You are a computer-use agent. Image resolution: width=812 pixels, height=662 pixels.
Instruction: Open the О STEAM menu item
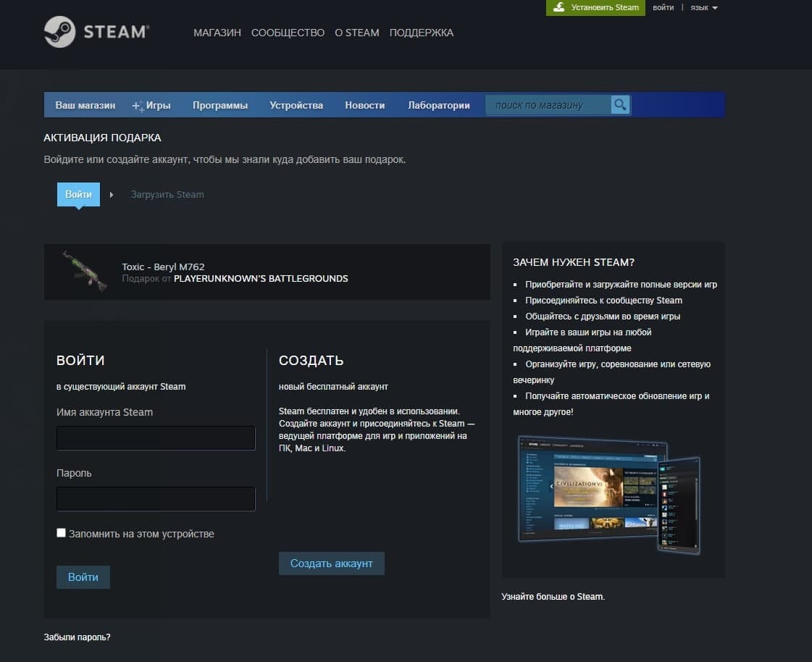coord(357,33)
